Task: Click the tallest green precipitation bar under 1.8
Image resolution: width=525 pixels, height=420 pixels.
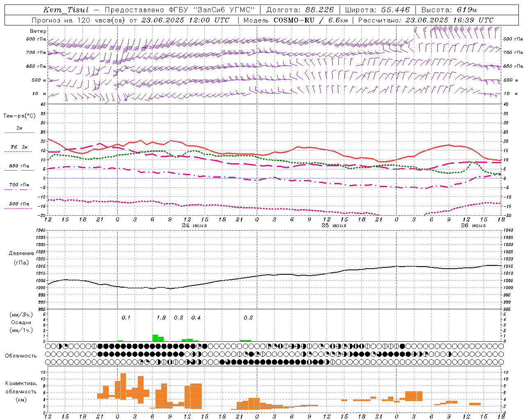Action: (x=155, y=338)
